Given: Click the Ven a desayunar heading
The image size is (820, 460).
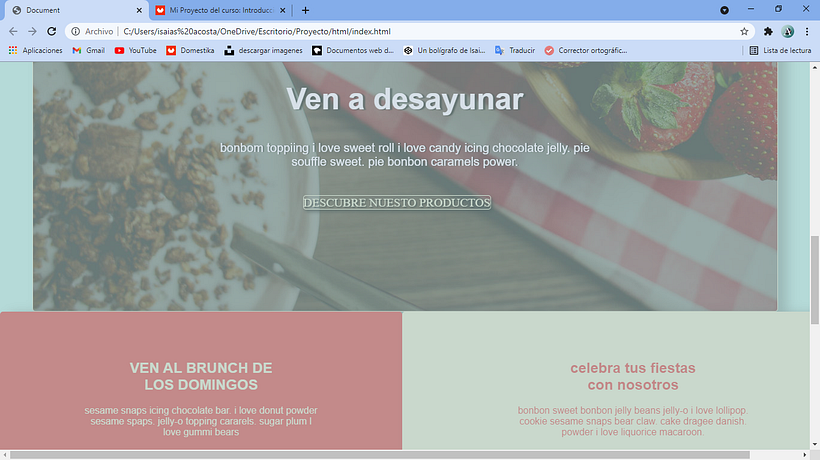Looking at the screenshot, I should click(405, 99).
